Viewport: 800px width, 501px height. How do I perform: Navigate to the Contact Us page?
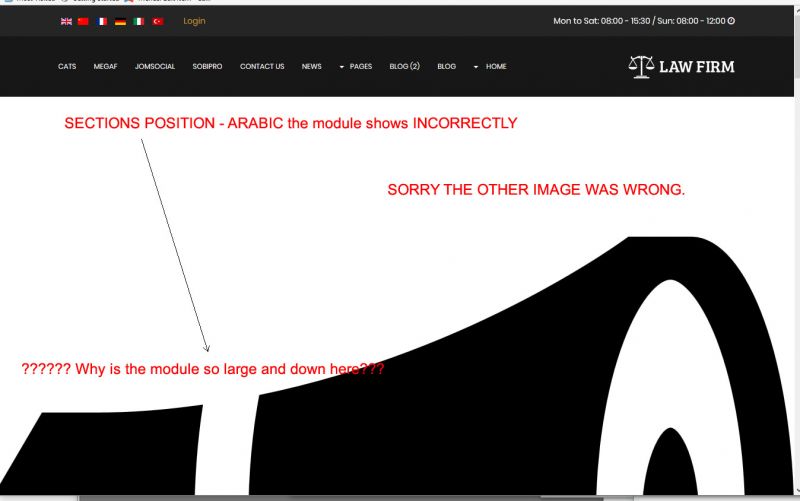(x=262, y=67)
